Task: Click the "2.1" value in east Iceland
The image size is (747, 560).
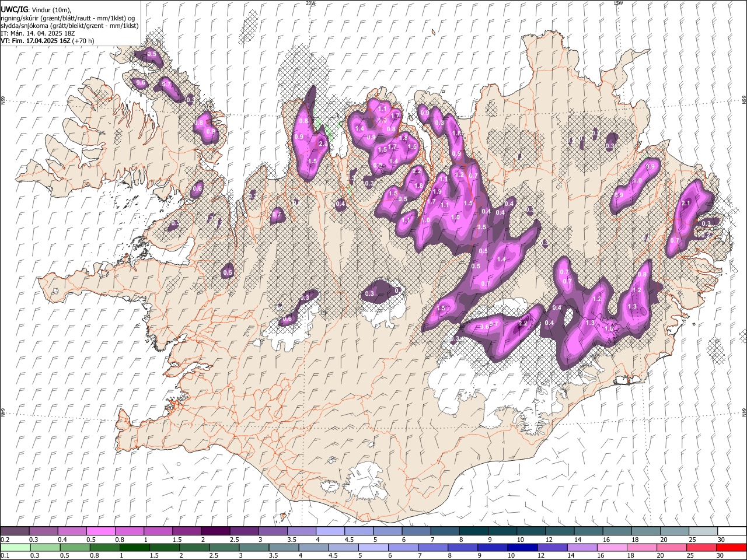Action: point(686,203)
